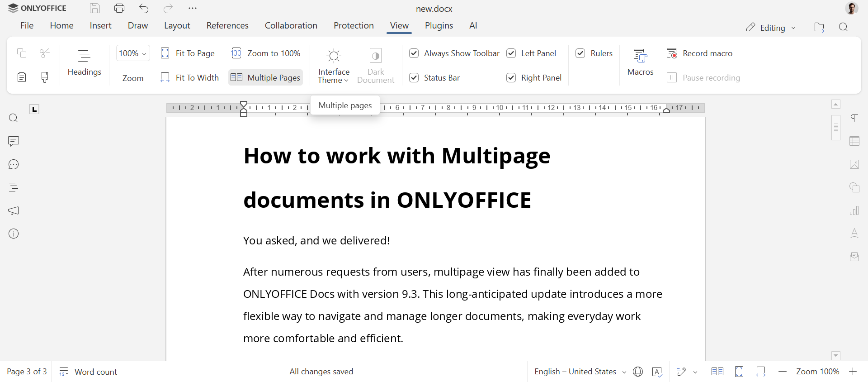Open shape settings in right sidebar
Viewport: 868px width, 382px height.
[x=854, y=187]
